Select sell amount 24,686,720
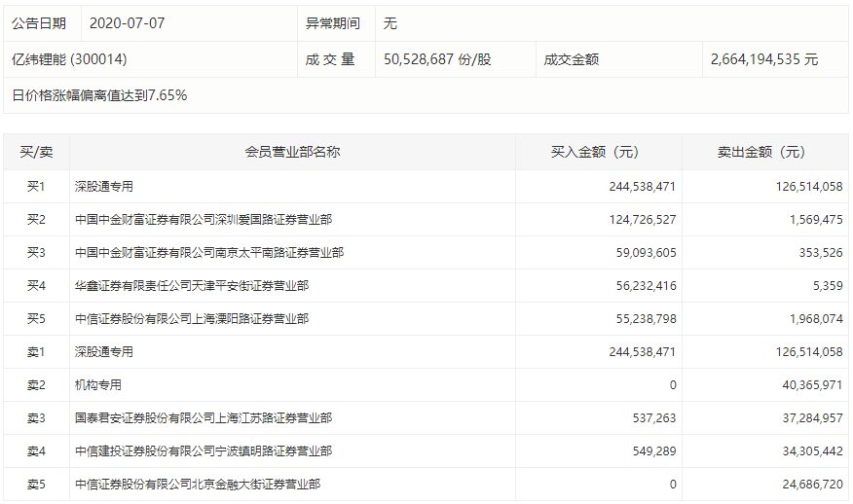Image resolution: width=853 pixels, height=504 pixels. click(x=812, y=485)
